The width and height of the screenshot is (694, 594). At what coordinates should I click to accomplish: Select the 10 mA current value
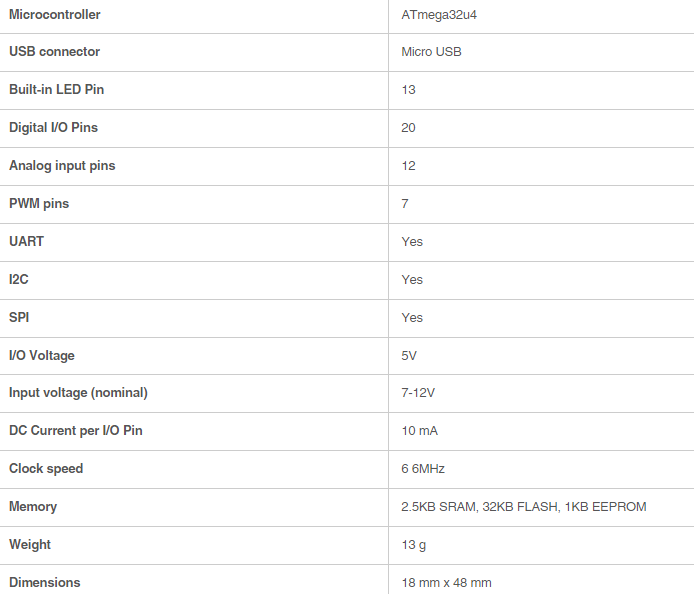tap(419, 431)
